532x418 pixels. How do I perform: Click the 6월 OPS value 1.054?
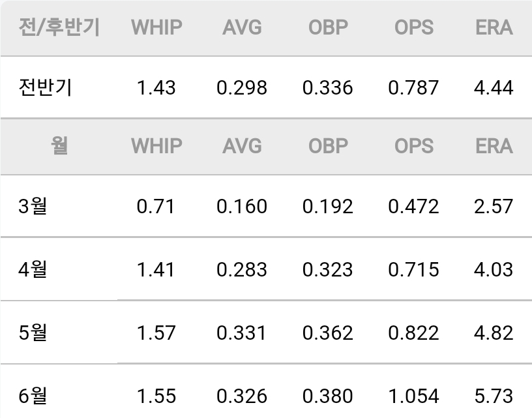tap(413, 396)
